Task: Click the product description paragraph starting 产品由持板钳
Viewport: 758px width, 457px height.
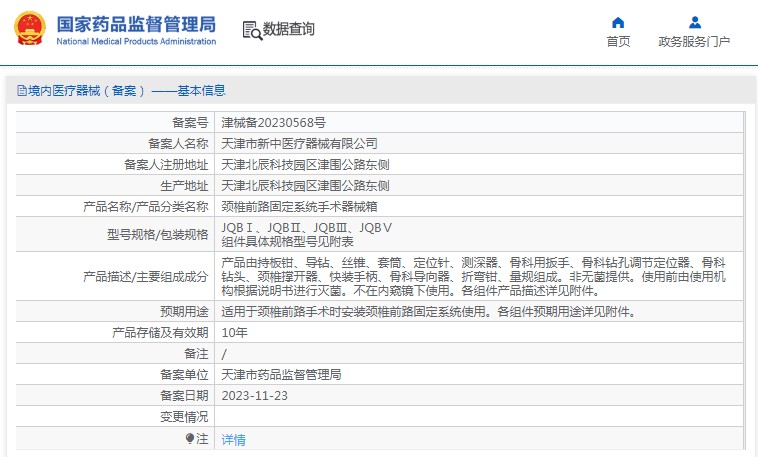Action: (x=474, y=277)
